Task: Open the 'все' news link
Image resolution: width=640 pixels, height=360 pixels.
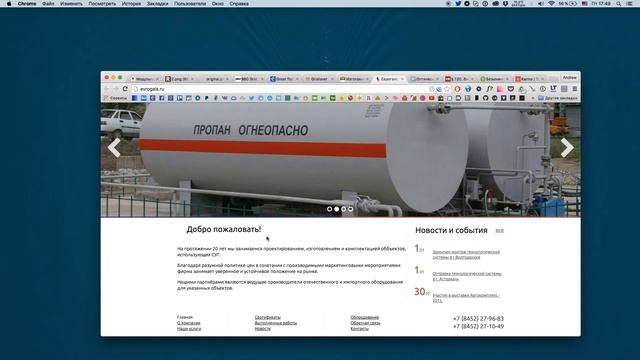Action: point(500,231)
